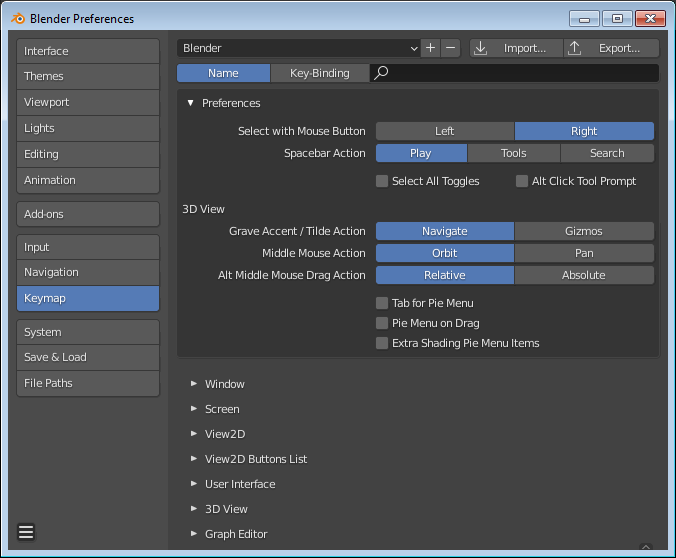Toggle Pie Menu on Drag option
This screenshot has height=558, width=676.
(382, 323)
